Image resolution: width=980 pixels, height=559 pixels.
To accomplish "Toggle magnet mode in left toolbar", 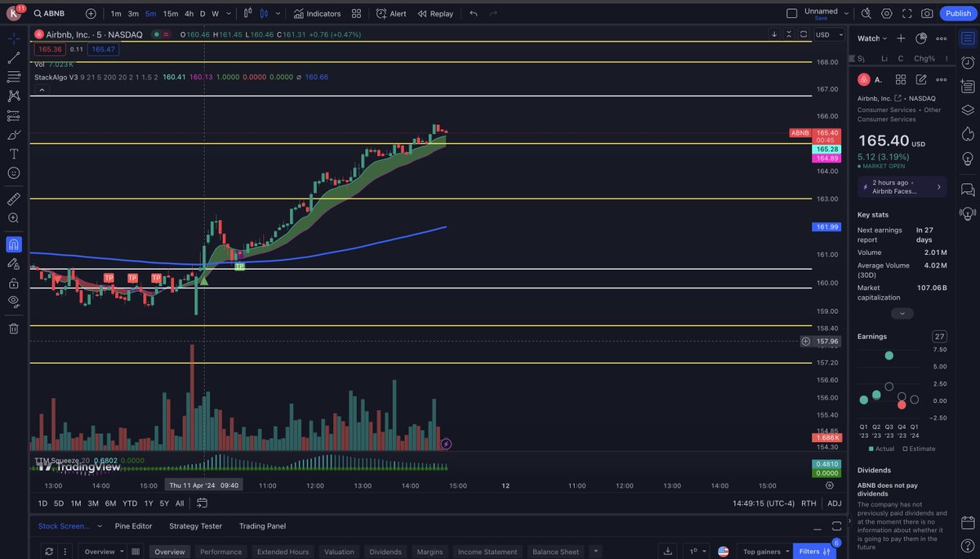I will (14, 244).
